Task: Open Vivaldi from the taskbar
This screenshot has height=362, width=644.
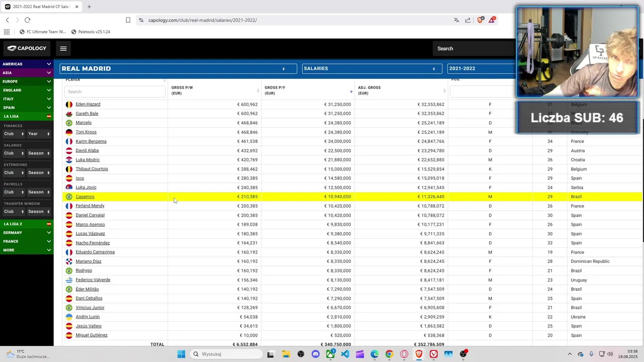Action: point(434,354)
